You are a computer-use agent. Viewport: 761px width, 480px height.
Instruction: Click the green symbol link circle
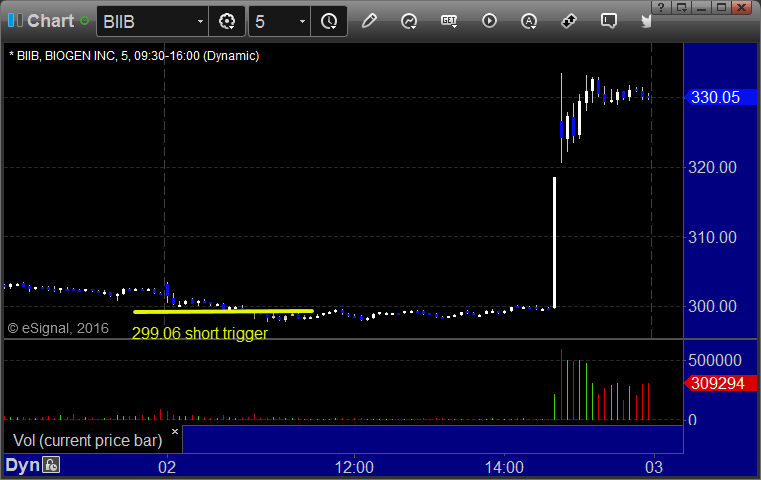84,21
